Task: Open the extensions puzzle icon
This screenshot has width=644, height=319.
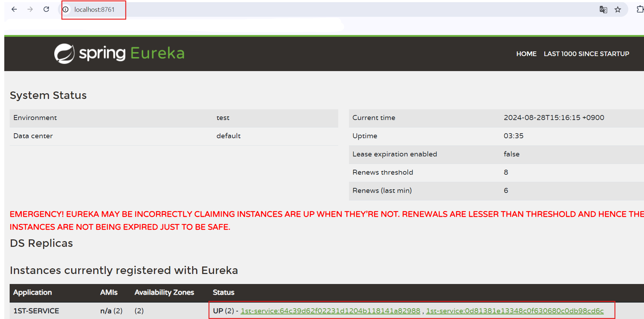Action: 640,9
